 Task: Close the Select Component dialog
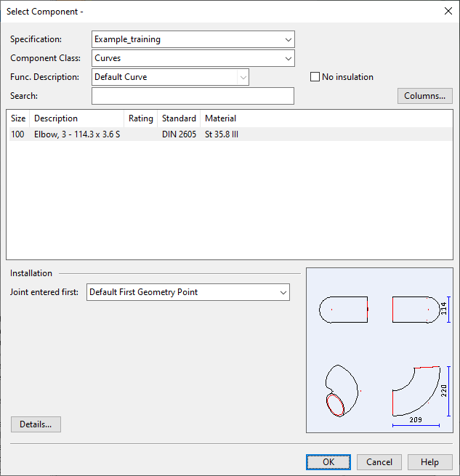click(448, 11)
